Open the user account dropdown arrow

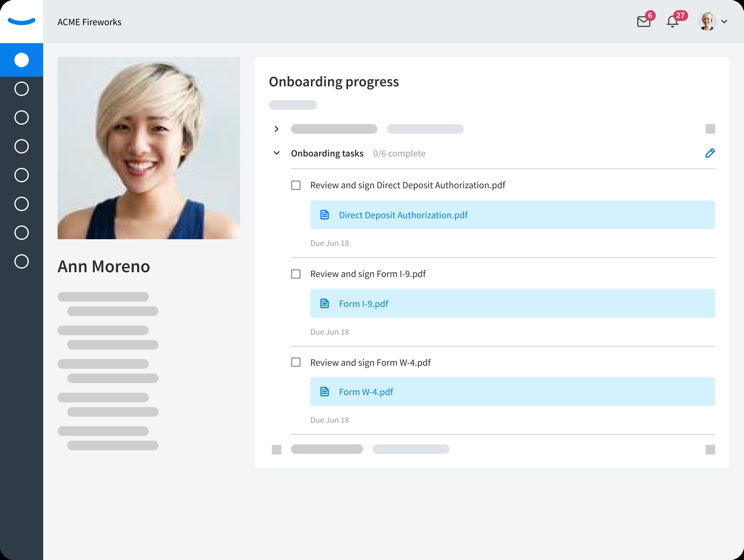pyautogui.click(x=724, y=22)
